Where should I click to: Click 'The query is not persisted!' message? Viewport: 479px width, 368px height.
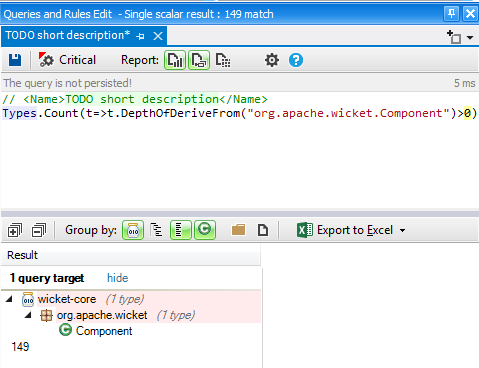click(67, 83)
